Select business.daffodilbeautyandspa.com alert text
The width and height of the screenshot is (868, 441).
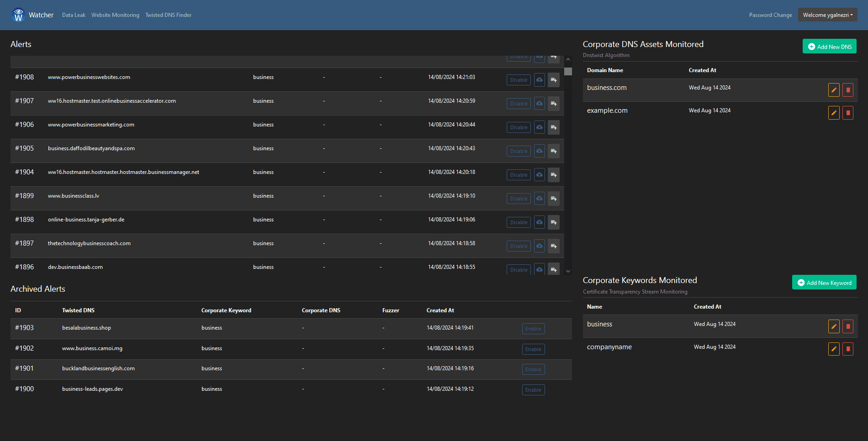pyautogui.click(x=91, y=148)
